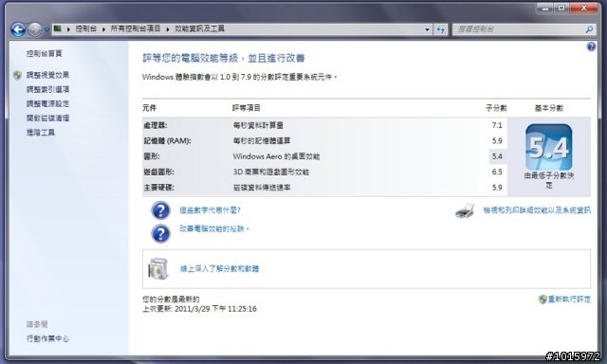Open 調整視覺效果 in sidebar
607x364 pixels.
tap(47, 75)
